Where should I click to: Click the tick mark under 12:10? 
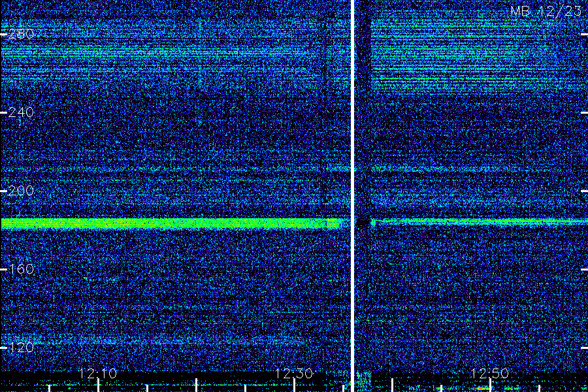click(98, 385)
